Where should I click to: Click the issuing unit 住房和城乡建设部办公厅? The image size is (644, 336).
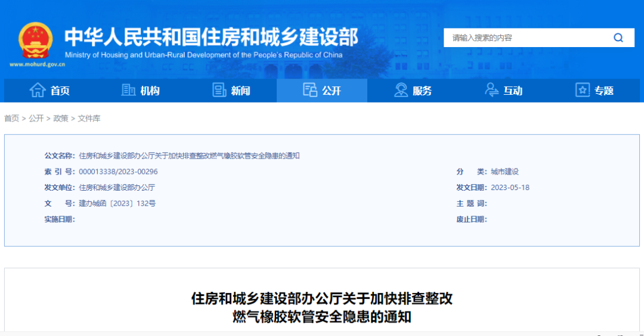117,188
